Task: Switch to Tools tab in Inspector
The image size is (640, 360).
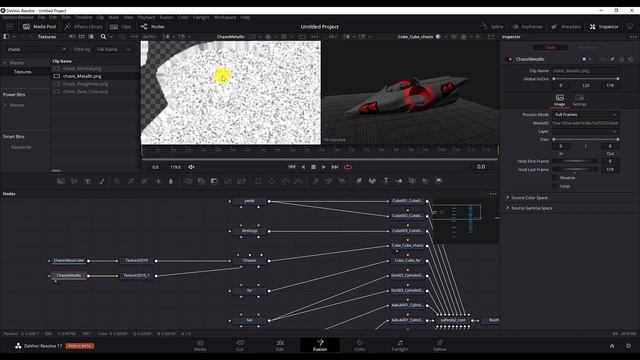Action: click(x=551, y=47)
